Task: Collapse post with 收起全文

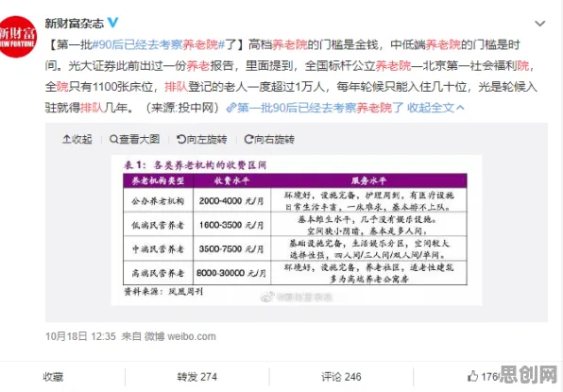Action: [435, 108]
